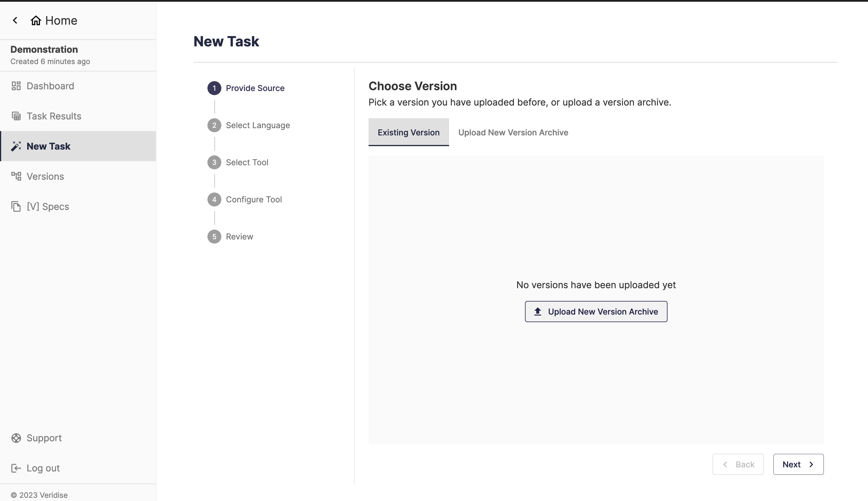Click the New Task magic wand icon
The height and width of the screenshot is (501, 868).
(16, 146)
